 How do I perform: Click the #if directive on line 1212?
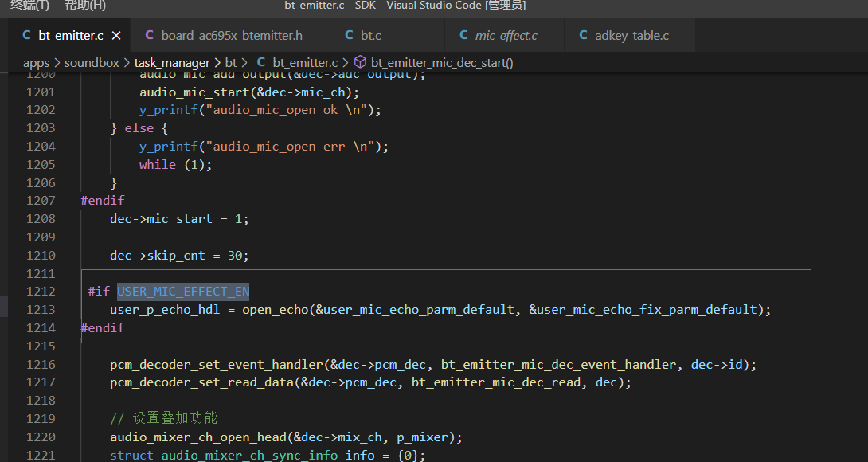click(x=99, y=292)
